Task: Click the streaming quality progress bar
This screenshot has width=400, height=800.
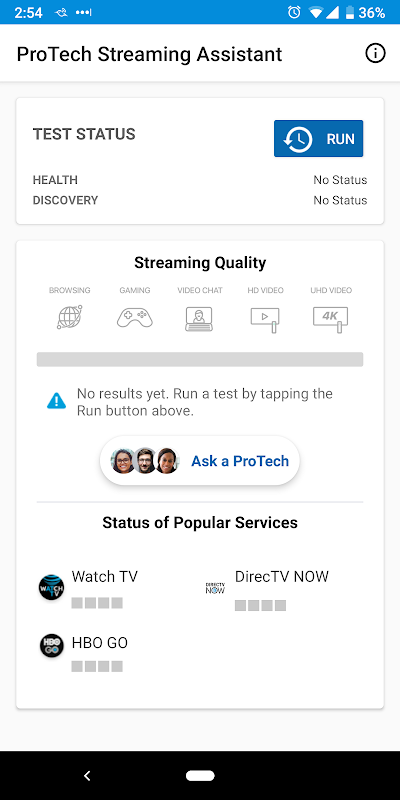Action: 200,359
